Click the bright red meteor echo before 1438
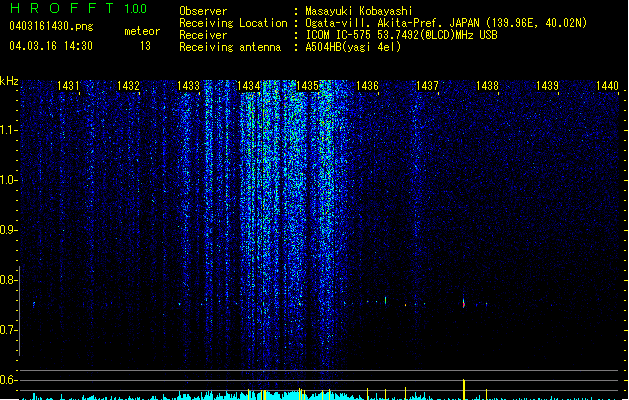The height and width of the screenshot is (400, 629). [464, 304]
